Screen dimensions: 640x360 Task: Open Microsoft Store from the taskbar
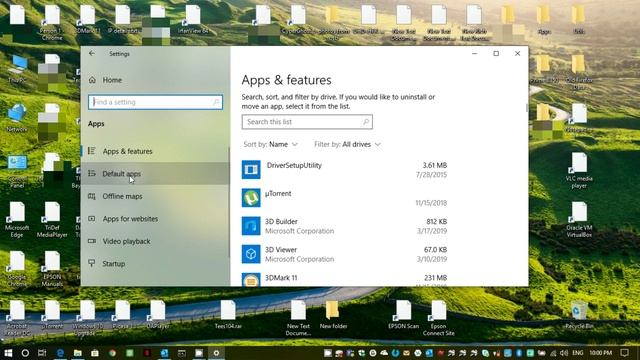pos(95,353)
